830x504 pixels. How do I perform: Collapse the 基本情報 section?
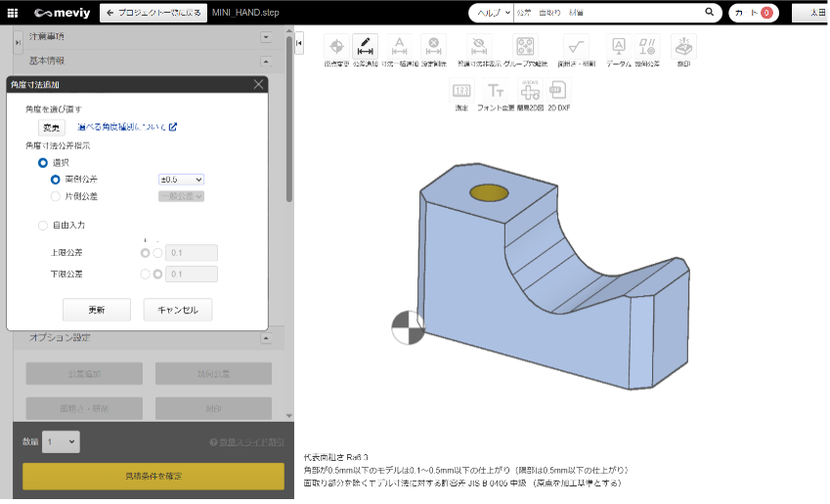[266, 62]
